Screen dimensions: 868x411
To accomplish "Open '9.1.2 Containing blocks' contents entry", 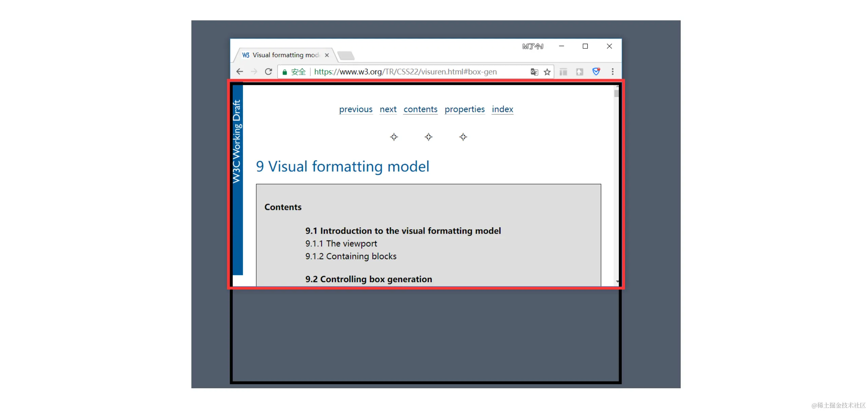I will point(351,256).
